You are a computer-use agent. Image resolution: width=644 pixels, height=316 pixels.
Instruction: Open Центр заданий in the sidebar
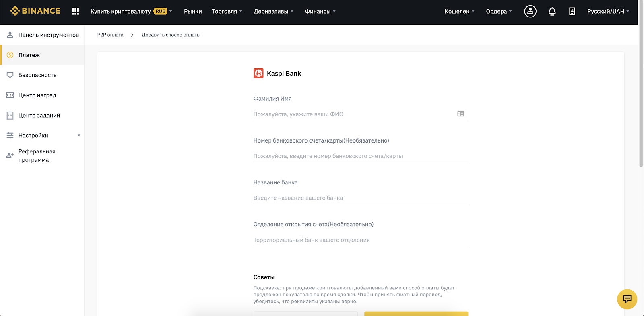coord(42,116)
